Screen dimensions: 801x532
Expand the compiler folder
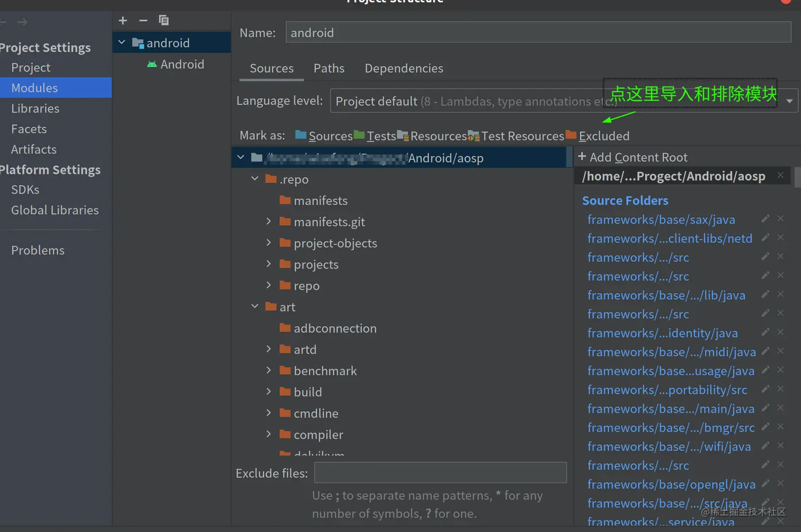(x=269, y=434)
